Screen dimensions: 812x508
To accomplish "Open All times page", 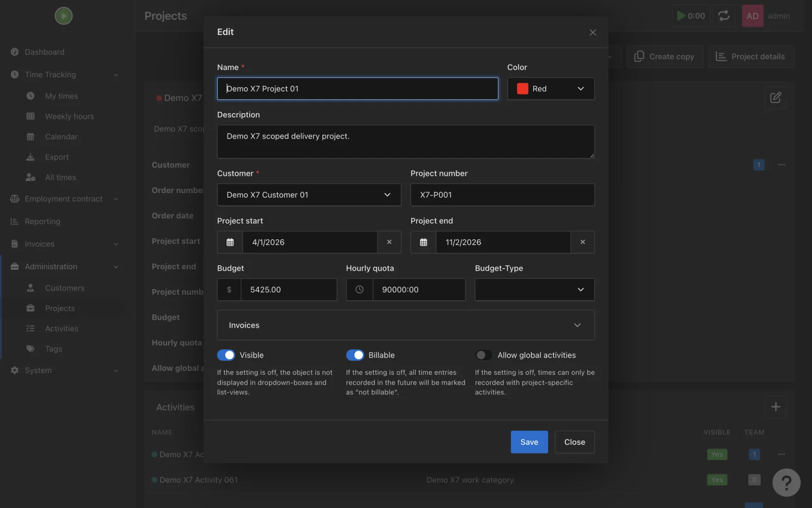I will click(x=60, y=177).
